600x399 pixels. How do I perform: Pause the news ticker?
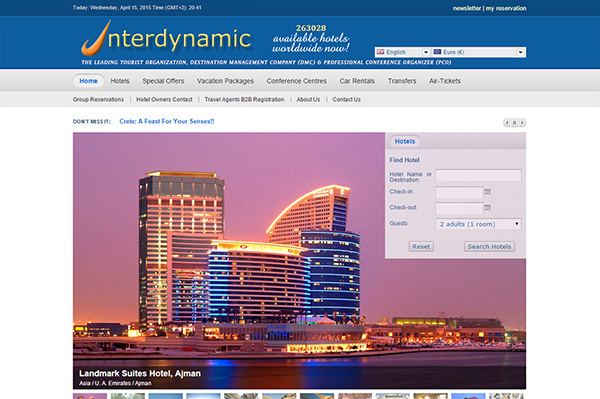pyautogui.click(x=514, y=123)
